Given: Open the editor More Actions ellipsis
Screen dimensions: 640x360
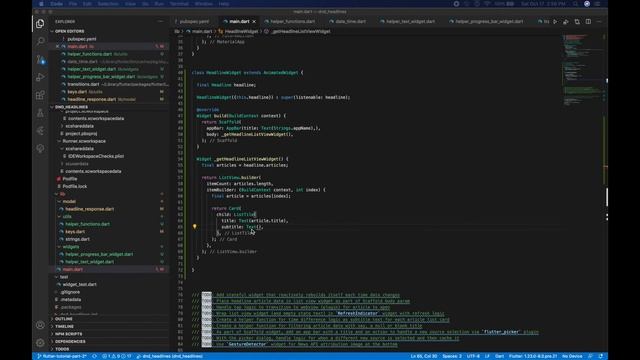Looking at the screenshot, I should pos(599,22).
